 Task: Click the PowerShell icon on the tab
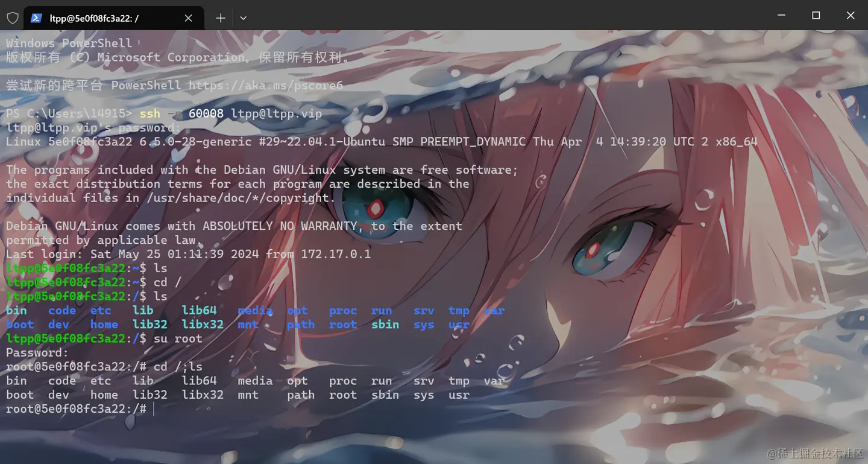coord(36,18)
